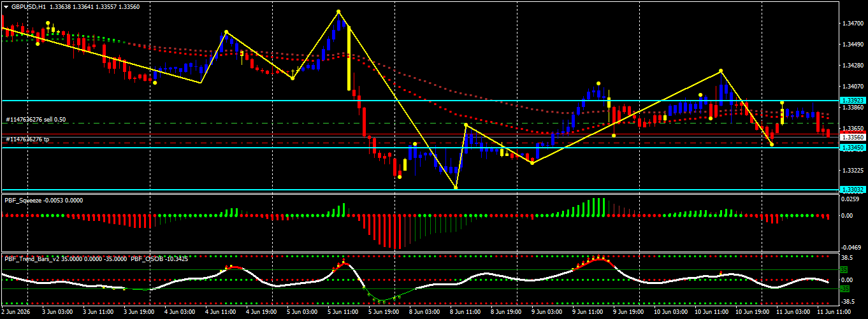Click the 1.34490 price scale value
868x319 pixels.
click(x=853, y=45)
